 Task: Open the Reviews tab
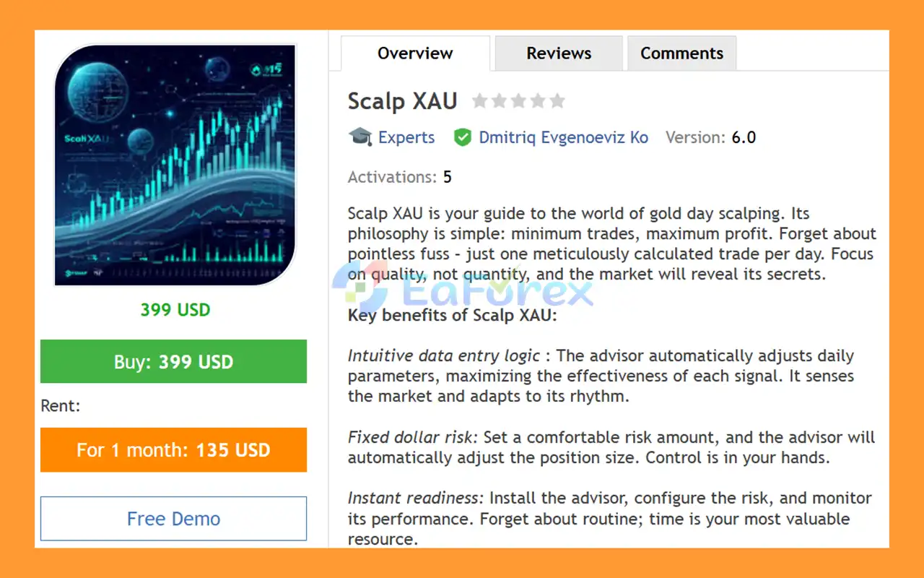pos(559,53)
